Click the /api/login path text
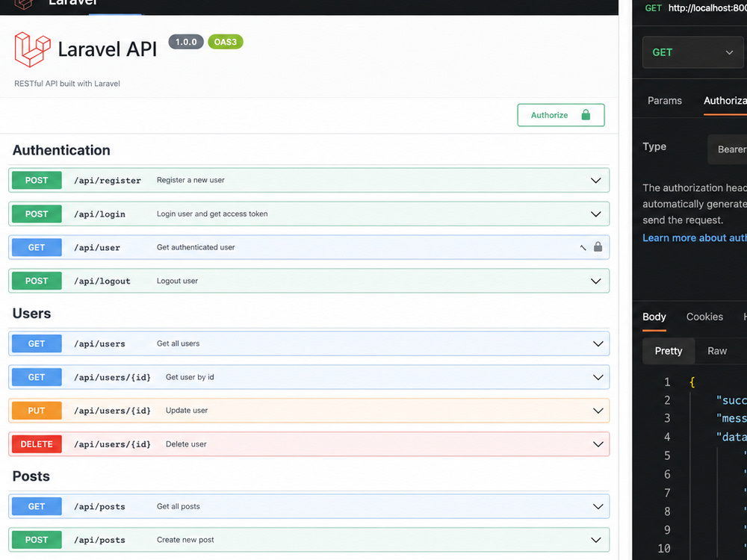This screenshot has height=560, width=747. [99, 214]
